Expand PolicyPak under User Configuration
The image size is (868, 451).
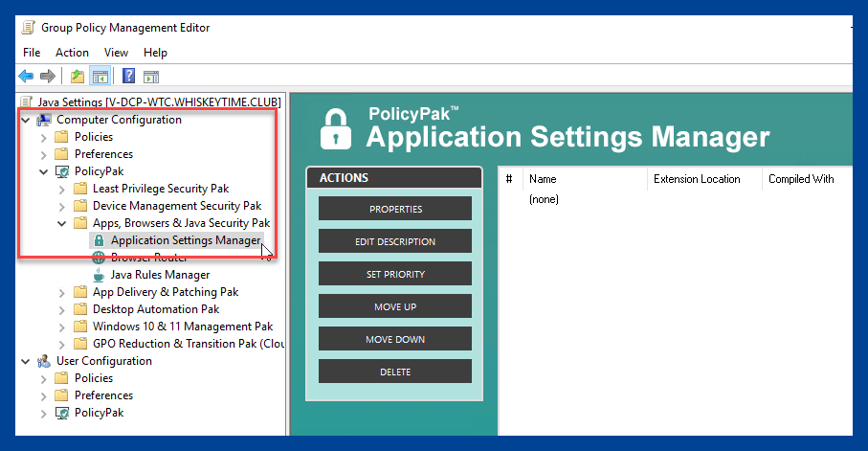point(44,414)
